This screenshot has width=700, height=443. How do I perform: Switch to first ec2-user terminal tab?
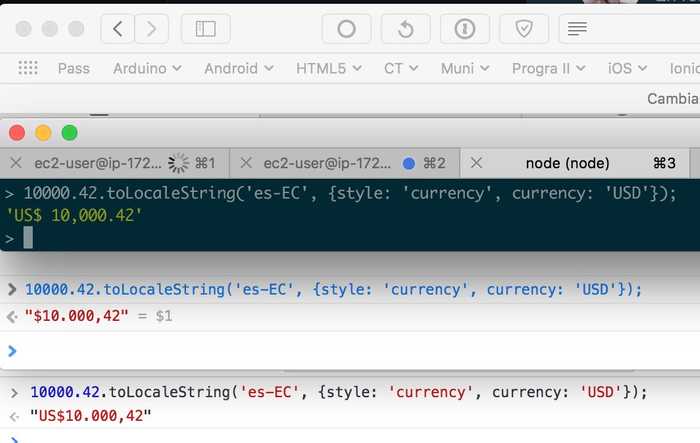click(115, 163)
